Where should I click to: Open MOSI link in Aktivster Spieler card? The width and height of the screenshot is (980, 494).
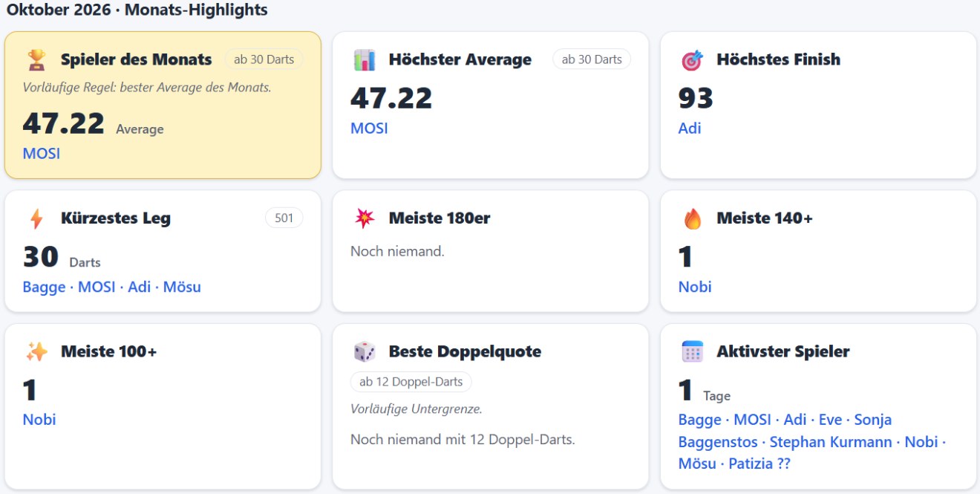pyautogui.click(x=753, y=420)
